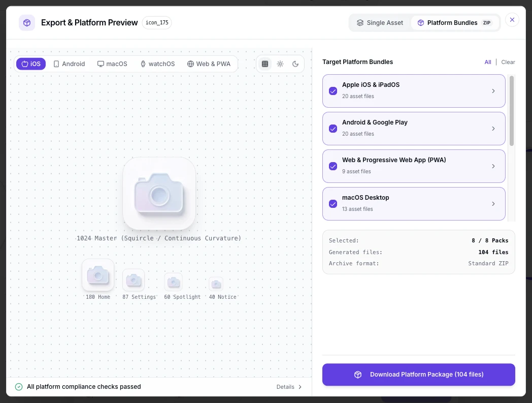Click "13 asset files" under macOS Desktop

[357, 209]
